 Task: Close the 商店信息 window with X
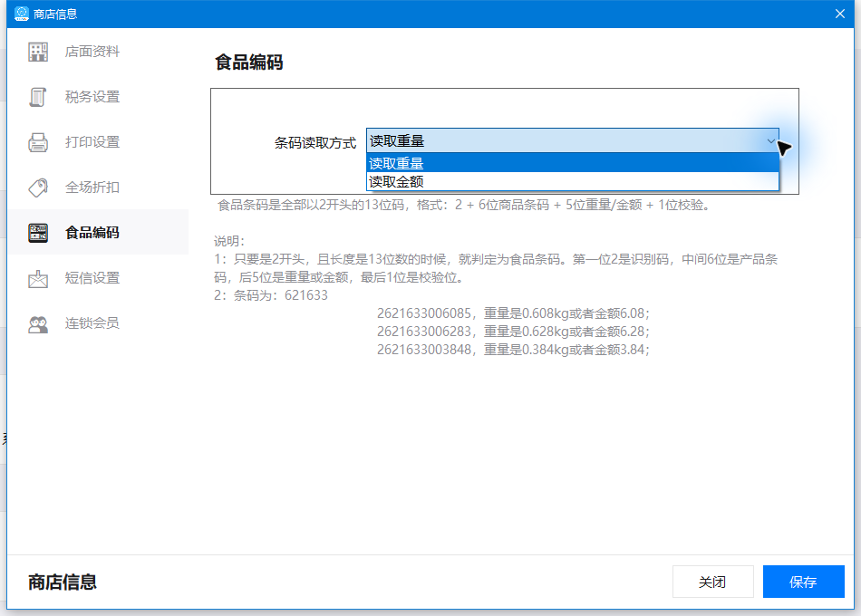click(839, 14)
